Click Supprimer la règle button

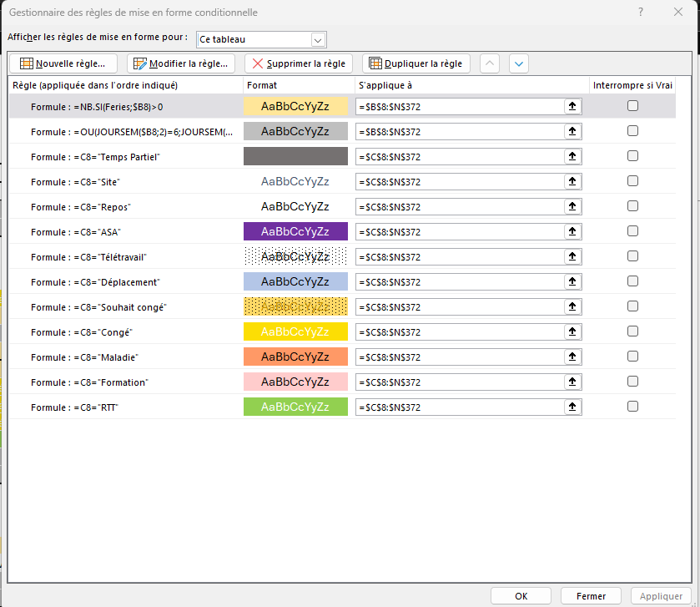299,63
